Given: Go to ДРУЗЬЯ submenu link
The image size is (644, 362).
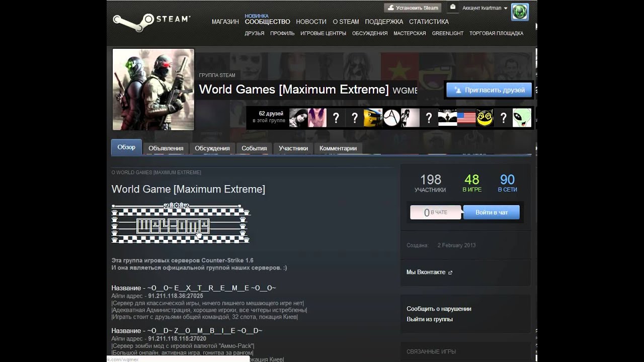Looking at the screenshot, I should click(x=254, y=33).
